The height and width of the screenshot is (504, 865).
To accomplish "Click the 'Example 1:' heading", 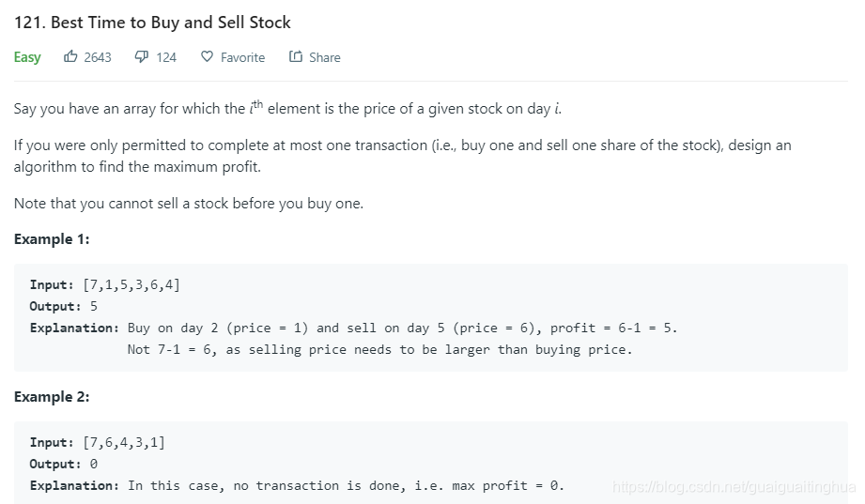I will [52, 239].
